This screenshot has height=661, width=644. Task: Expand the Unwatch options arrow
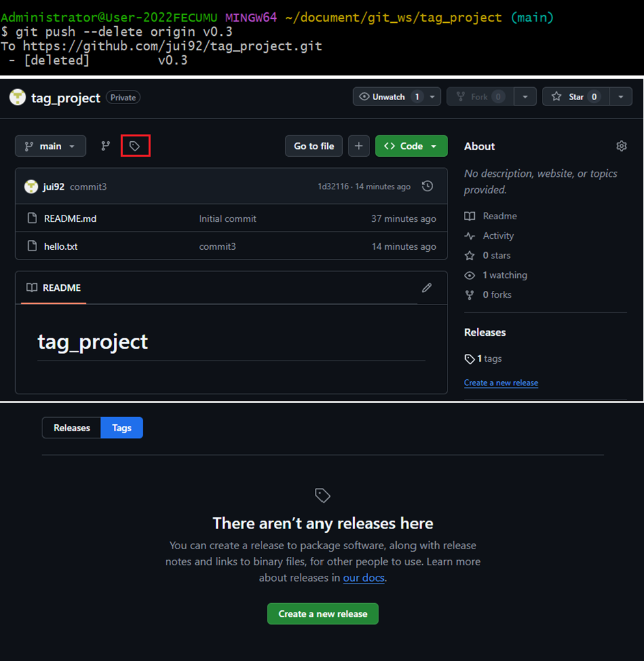pos(433,96)
